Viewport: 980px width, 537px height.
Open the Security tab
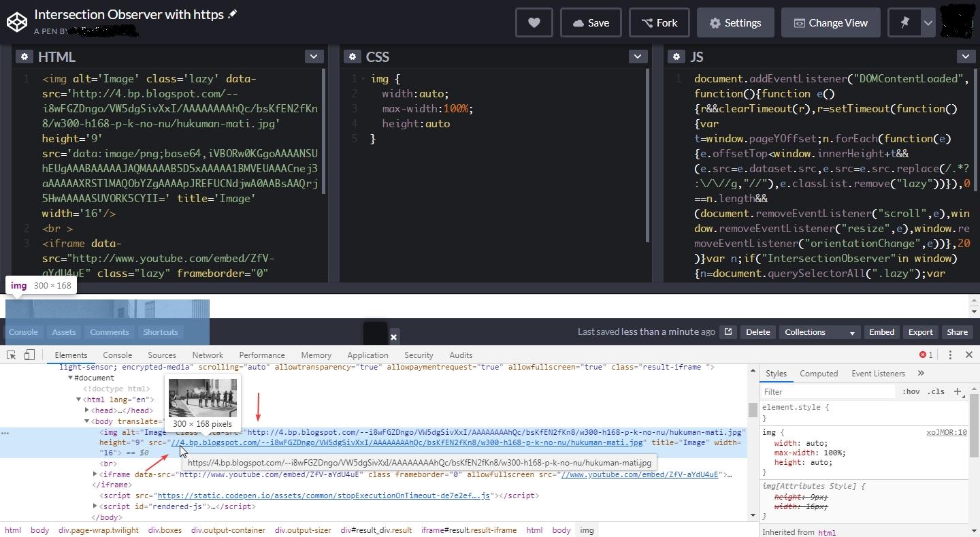[x=419, y=355]
